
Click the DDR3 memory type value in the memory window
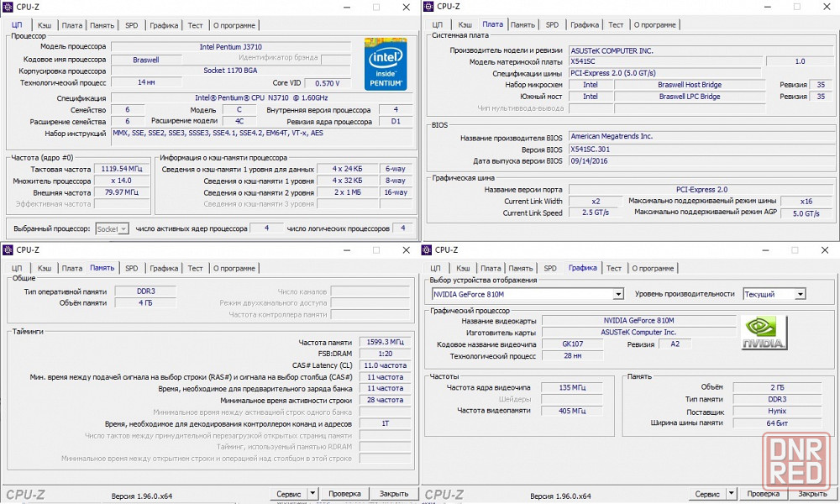point(145,291)
